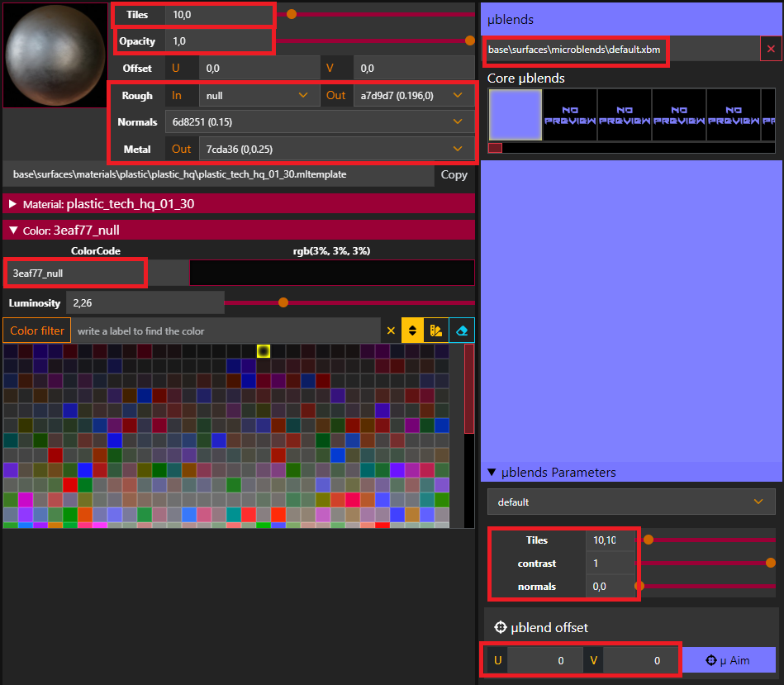Click the µ Aim crosshair button
Viewport: 784px width, 685px height.
point(728,660)
